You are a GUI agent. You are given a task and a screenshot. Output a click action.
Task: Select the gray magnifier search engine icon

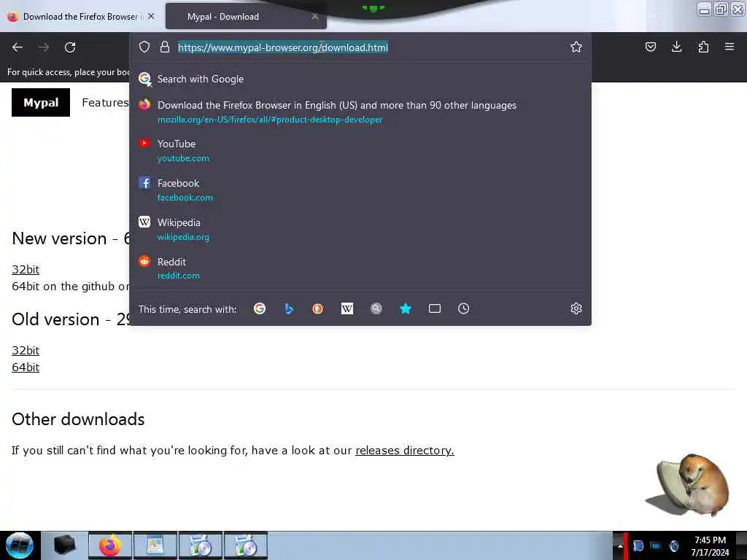[376, 308]
